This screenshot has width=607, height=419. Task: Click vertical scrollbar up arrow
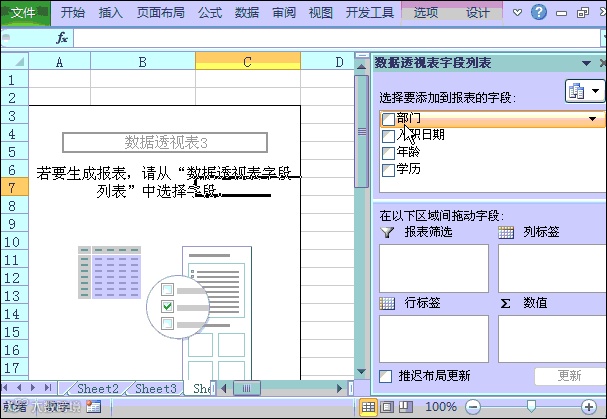pyautogui.click(x=362, y=67)
